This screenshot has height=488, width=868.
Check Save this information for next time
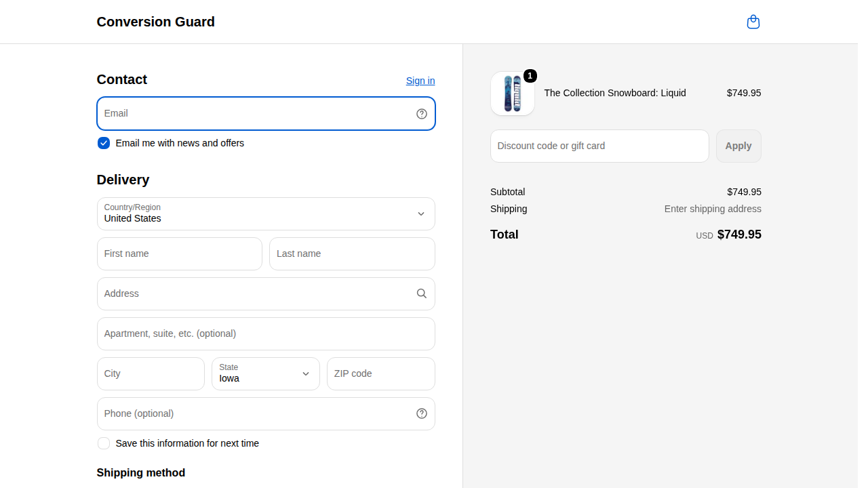click(x=104, y=443)
